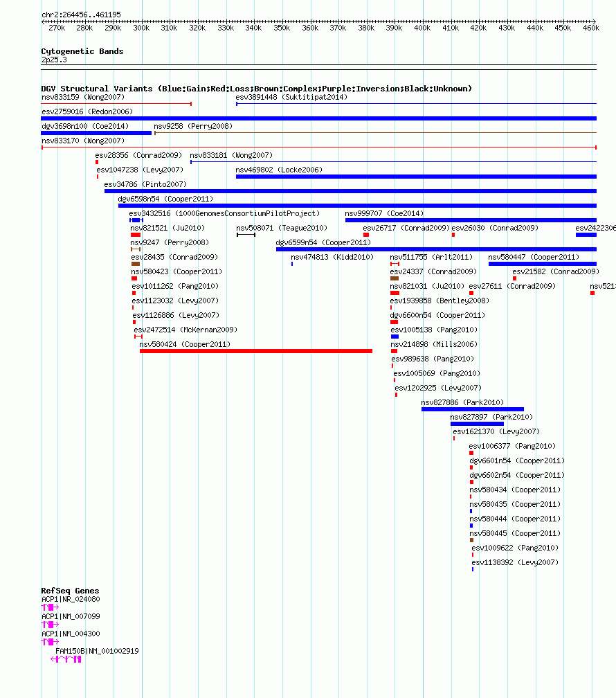Open esv1009622 (Pang2010) label
This screenshot has width=616, height=698.
[x=515, y=548]
